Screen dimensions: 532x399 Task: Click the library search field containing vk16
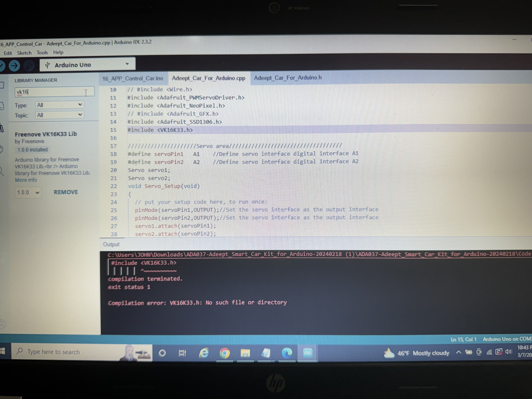pyautogui.click(x=55, y=92)
